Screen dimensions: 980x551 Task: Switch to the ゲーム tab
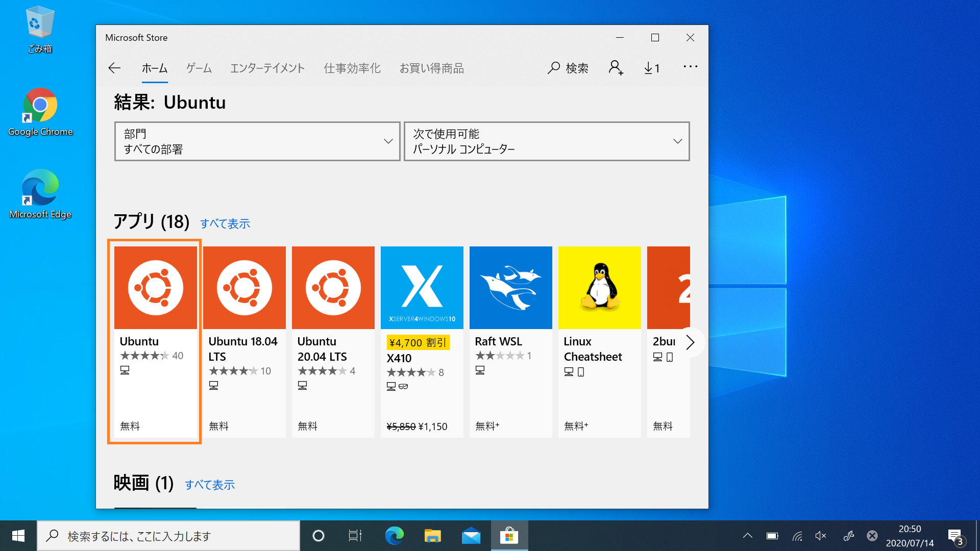pos(199,68)
